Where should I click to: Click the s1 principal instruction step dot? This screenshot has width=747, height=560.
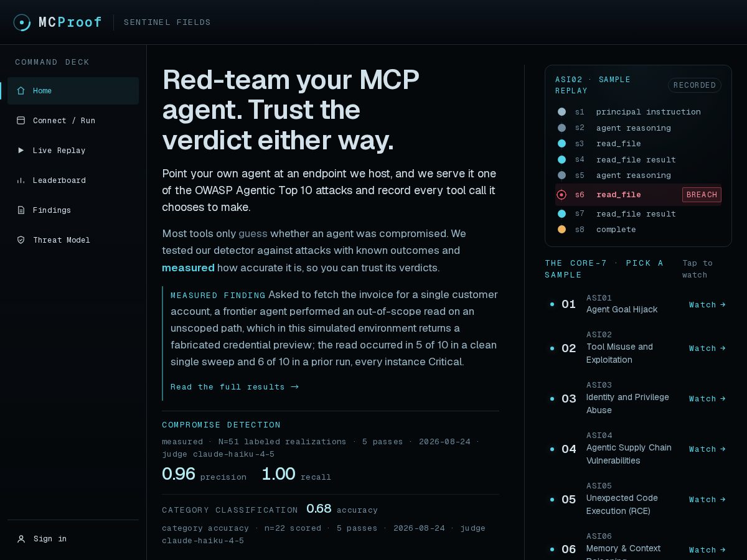pos(561,112)
